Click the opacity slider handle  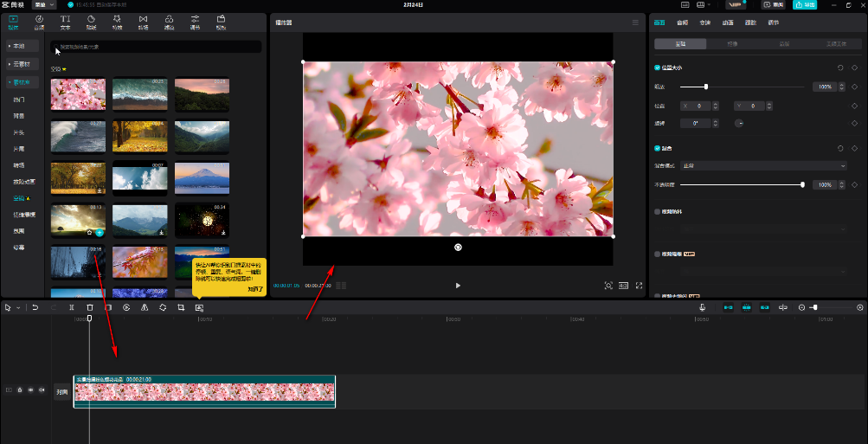pyautogui.click(x=802, y=184)
